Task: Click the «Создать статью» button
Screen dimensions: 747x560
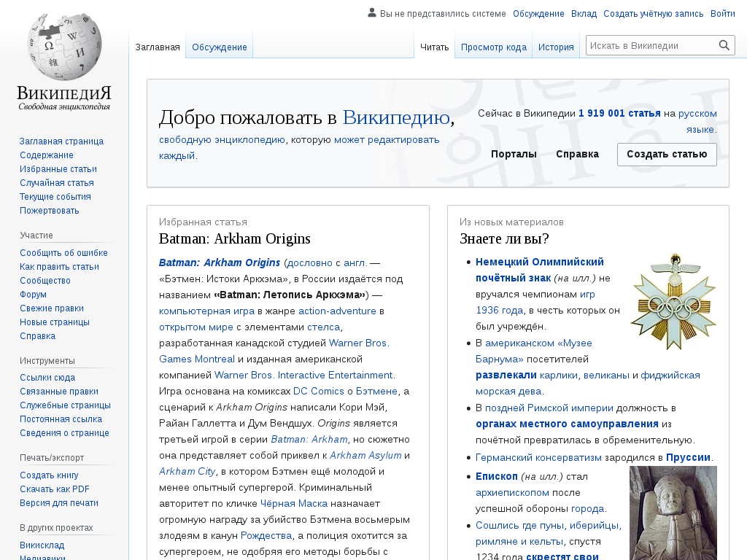Action: pyautogui.click(x=667, y=155)
